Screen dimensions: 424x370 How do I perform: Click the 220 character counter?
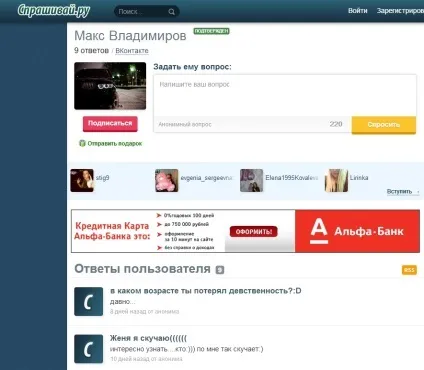336,124
